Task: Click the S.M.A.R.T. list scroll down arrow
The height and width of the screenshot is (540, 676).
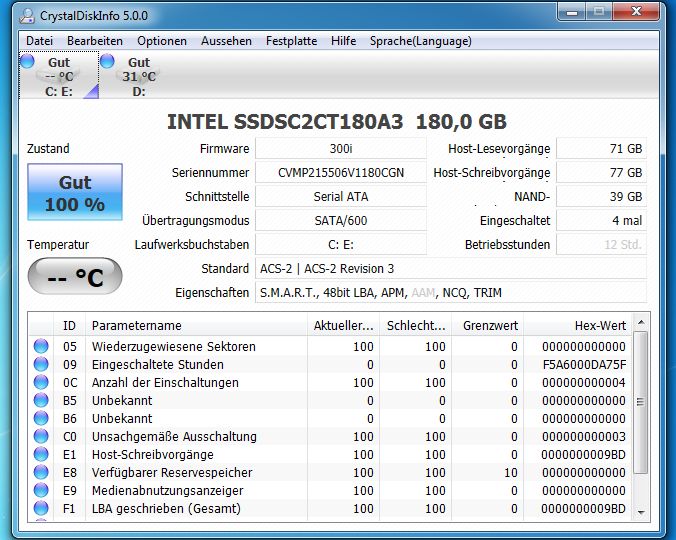Action: click(641, 512)
